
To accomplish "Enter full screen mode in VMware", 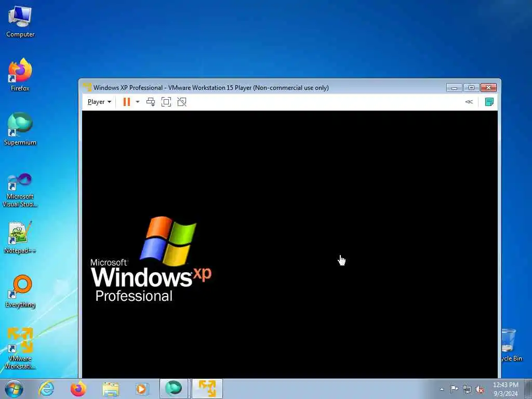I will coord(166,102).
